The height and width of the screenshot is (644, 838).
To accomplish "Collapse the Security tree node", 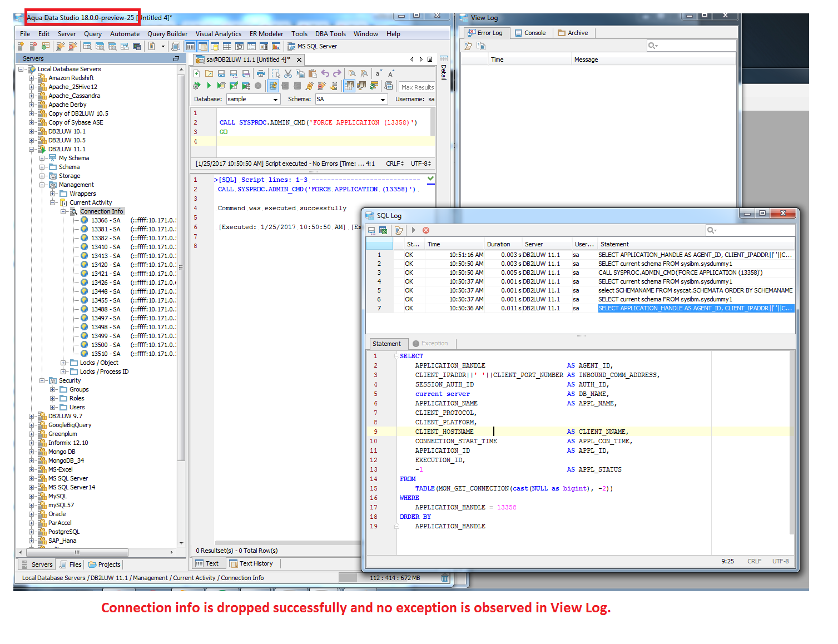I will (x=42, y=380).
